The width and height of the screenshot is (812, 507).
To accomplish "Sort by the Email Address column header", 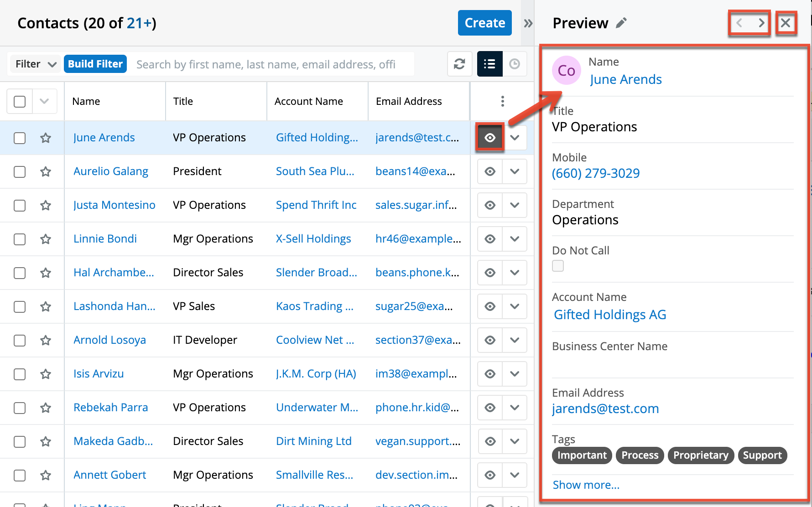I will [409, 101].
